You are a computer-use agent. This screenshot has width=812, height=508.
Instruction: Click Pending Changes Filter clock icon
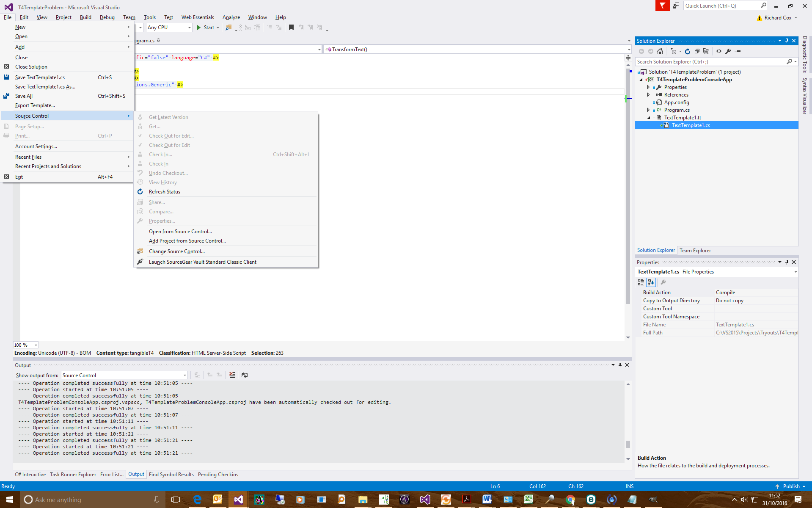tap(674, 51)
